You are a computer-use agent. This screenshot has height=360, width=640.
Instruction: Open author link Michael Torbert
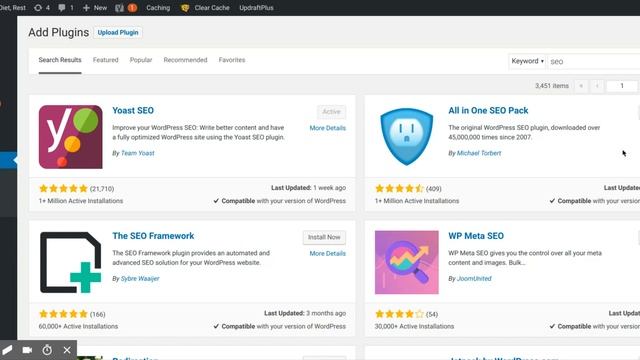[x=479, y=153]
